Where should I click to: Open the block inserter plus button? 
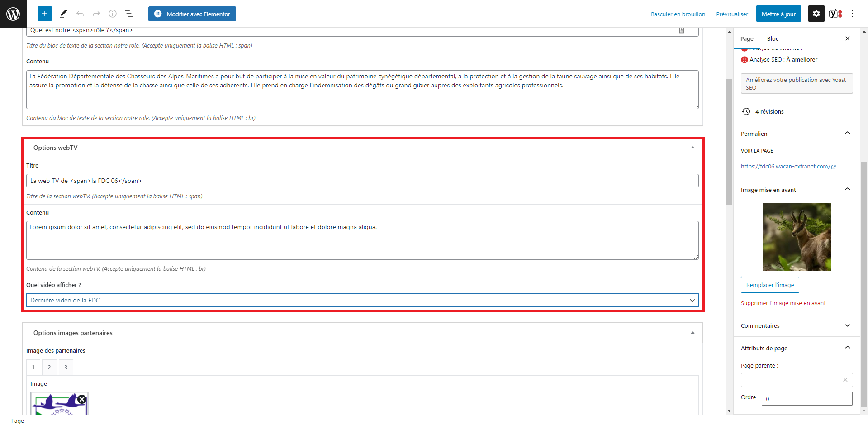pyautogui.click(x=45, y=14)
